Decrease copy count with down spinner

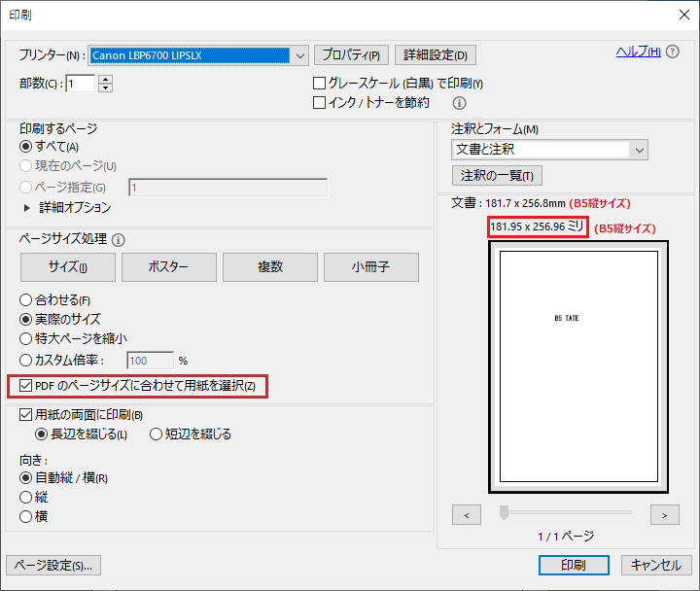point(106,88)
